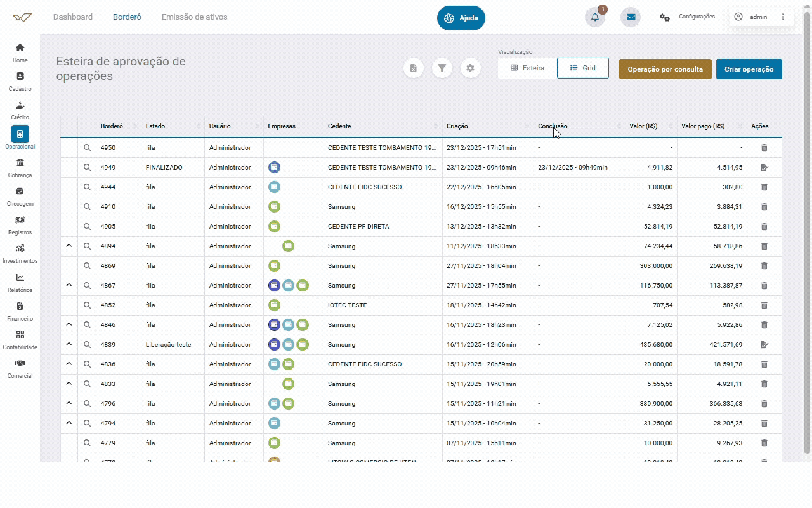
Task: Delete borderô 4944 using trash icon
Action: tap(764, 187)
